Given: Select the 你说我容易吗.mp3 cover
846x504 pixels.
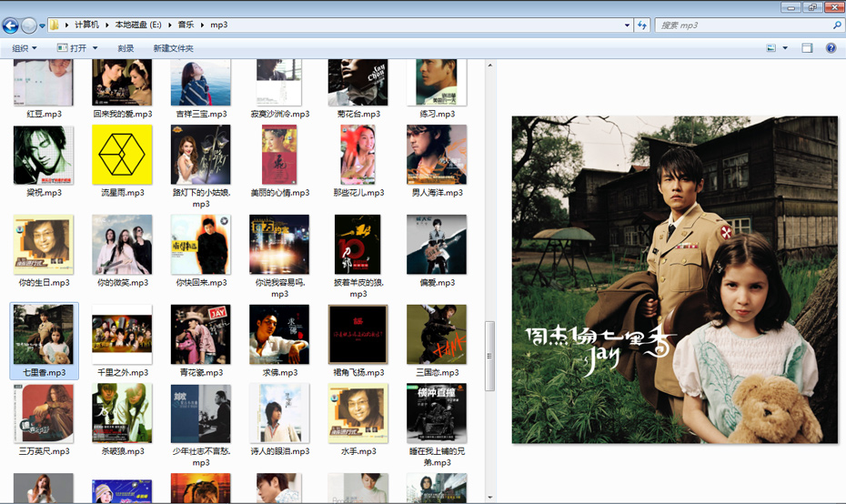Looking at the screenshot, I should 279,245.
